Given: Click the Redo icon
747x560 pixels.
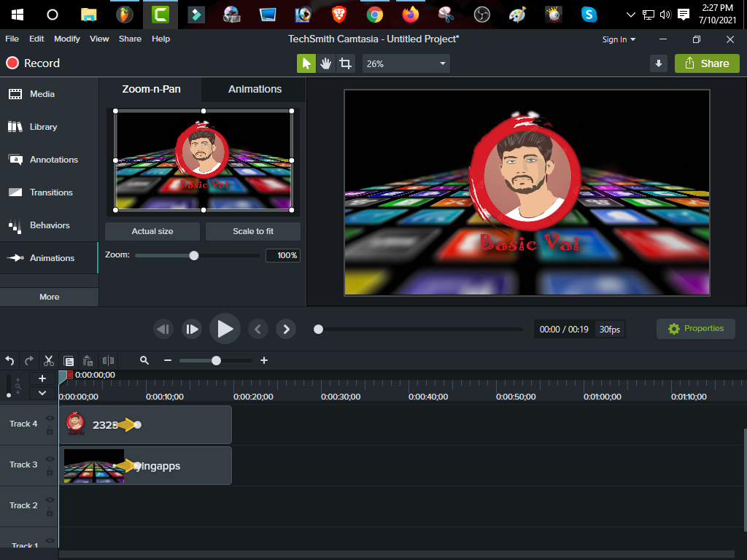Looking at the screenshot, I should point(29,360).
